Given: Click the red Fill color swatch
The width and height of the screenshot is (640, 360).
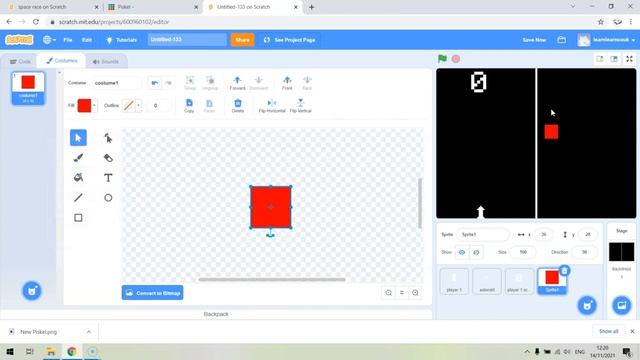Looking at the screenshot, I should point(84,105).
